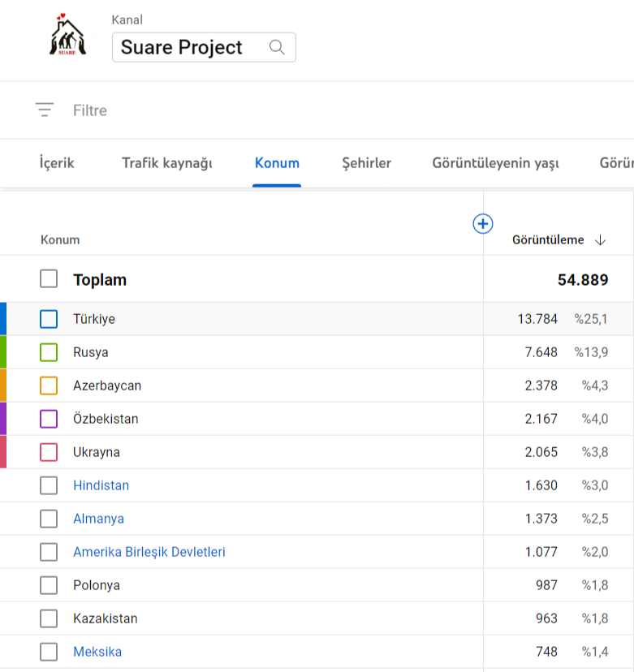Image resolution: width=634 pixels, height=672 pixels.
Task: Click the filter lines icon
Action: (x=45, y=110)
